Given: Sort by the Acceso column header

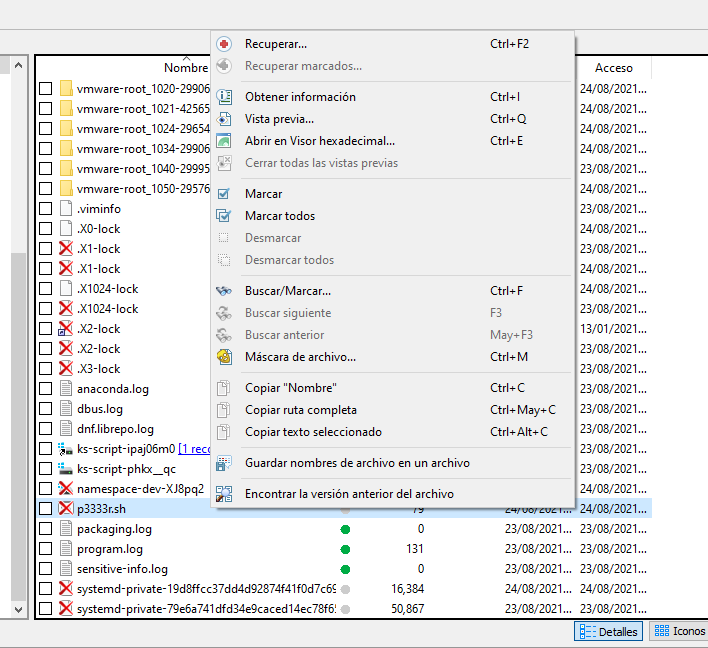Looking at the screenshot, I should 614,68.
